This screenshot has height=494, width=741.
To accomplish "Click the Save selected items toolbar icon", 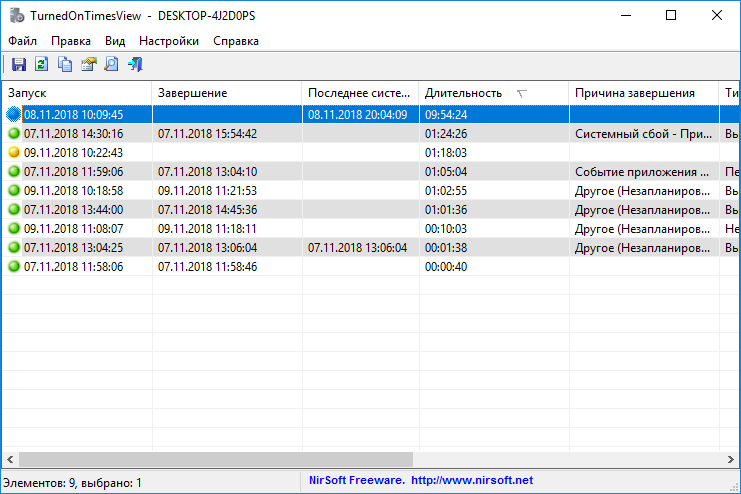I will pos(19,64).
